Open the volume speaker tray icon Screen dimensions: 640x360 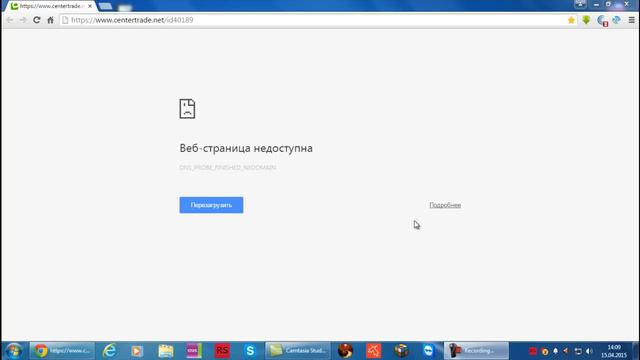589,351
